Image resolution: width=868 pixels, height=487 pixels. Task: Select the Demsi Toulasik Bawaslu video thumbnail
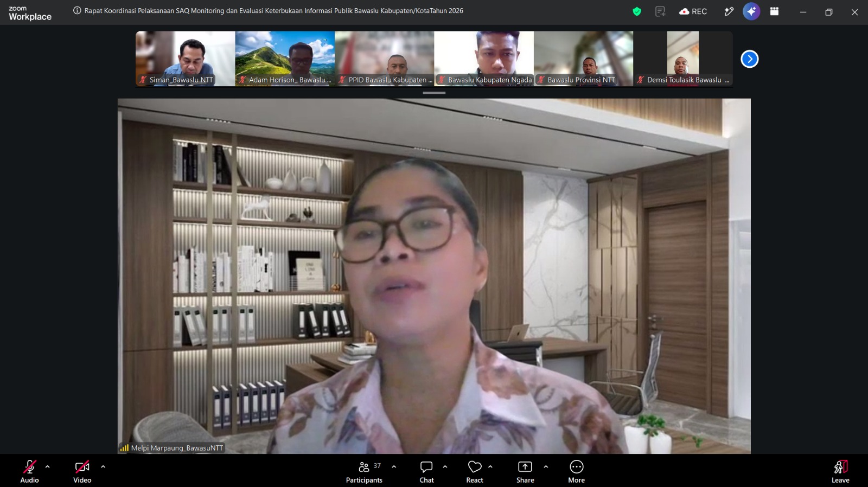click(x=683, y=59)
